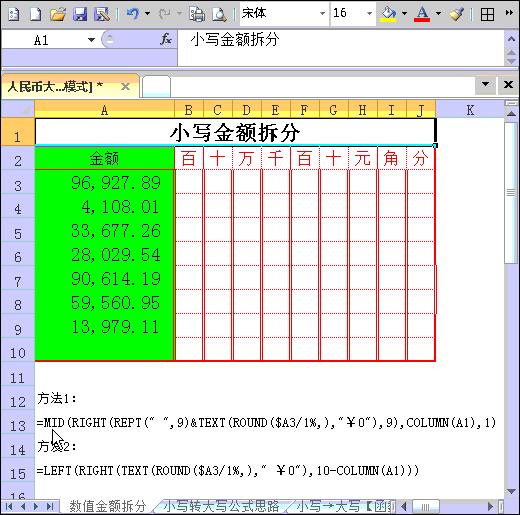
Task: Click the horizontal scroll left arrow
Action: point(404,507)
